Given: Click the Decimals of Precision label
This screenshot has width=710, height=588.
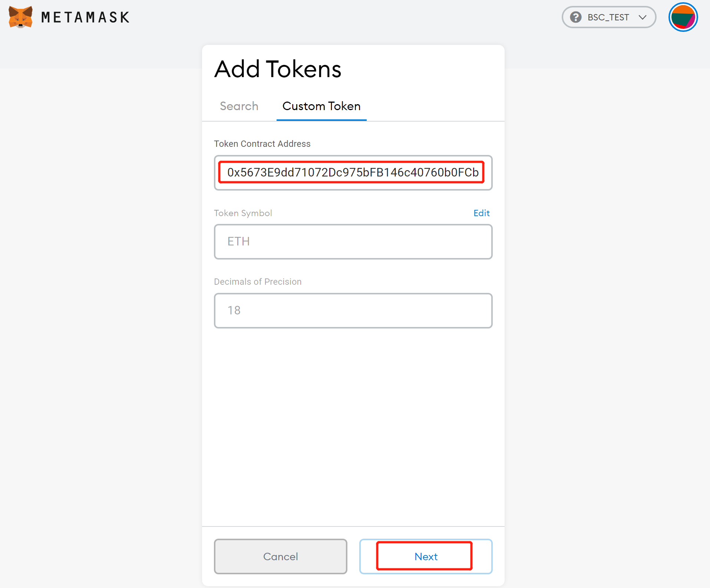Looking at the screenshot, I should (x=258, y=282).
